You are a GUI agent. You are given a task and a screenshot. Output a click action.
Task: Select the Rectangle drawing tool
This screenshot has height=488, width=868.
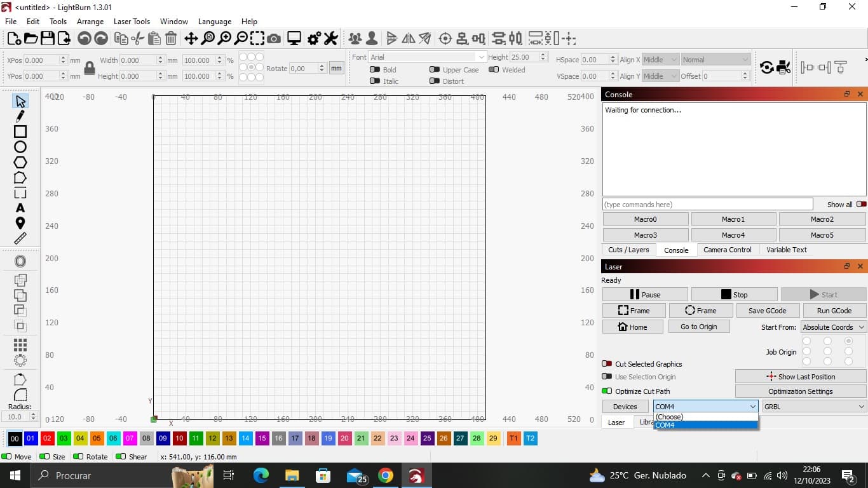(x=20, y=132)
